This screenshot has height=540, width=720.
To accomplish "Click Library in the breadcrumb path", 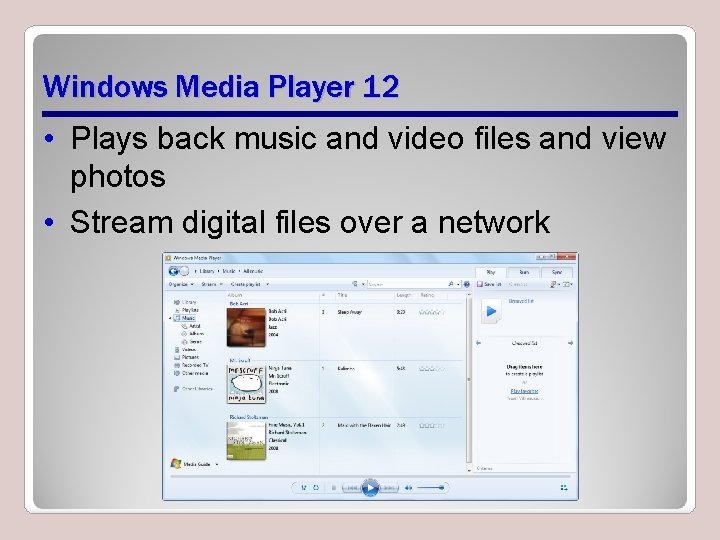I will coord(207,271).
